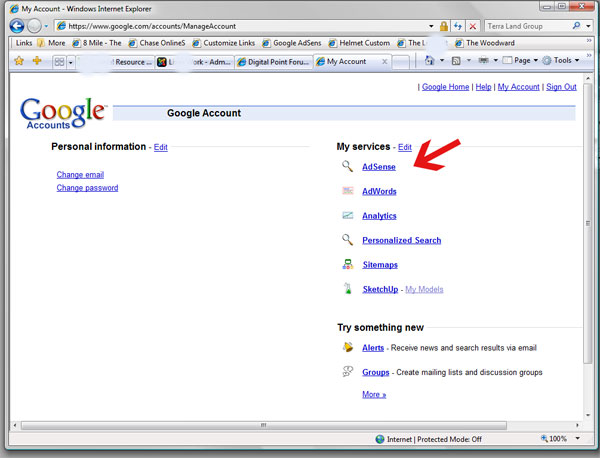Viewport: 600px width, 458px height.
Task: Click the Google Accounts logo
Action: pos(63,113)
